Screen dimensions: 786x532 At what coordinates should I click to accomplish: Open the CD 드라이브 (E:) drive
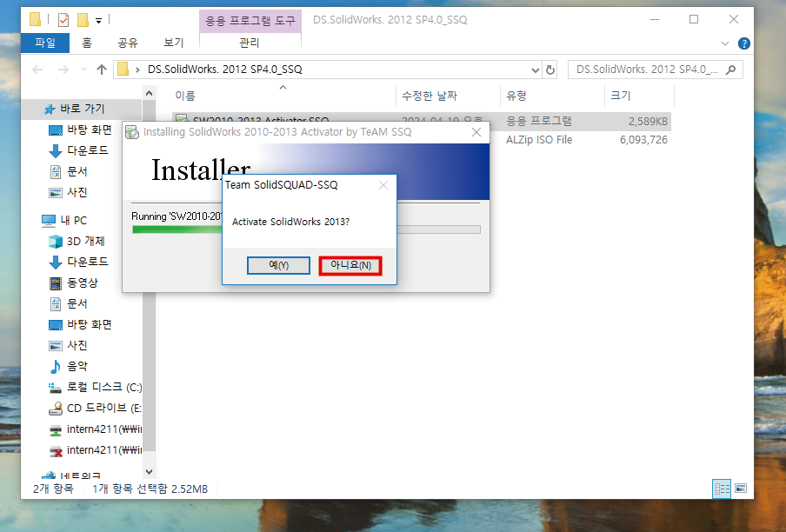(x=103, y=409)
